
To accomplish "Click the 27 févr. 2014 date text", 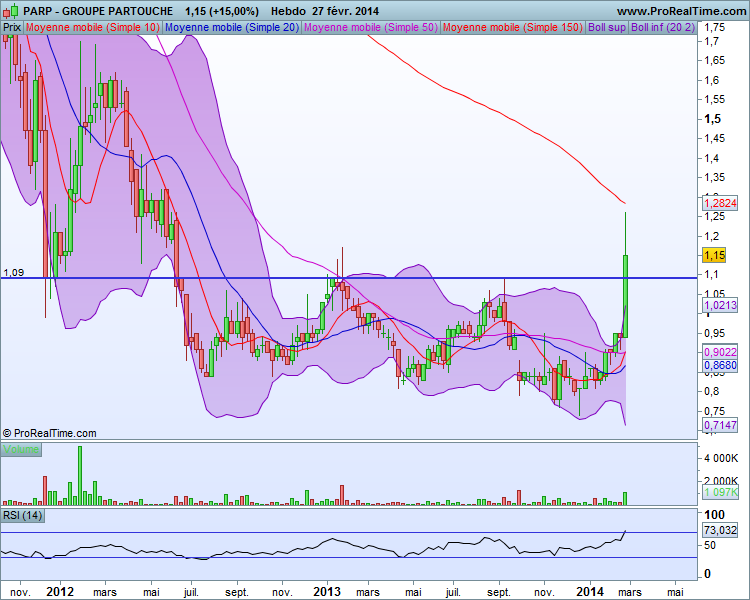I will point(345,11).
